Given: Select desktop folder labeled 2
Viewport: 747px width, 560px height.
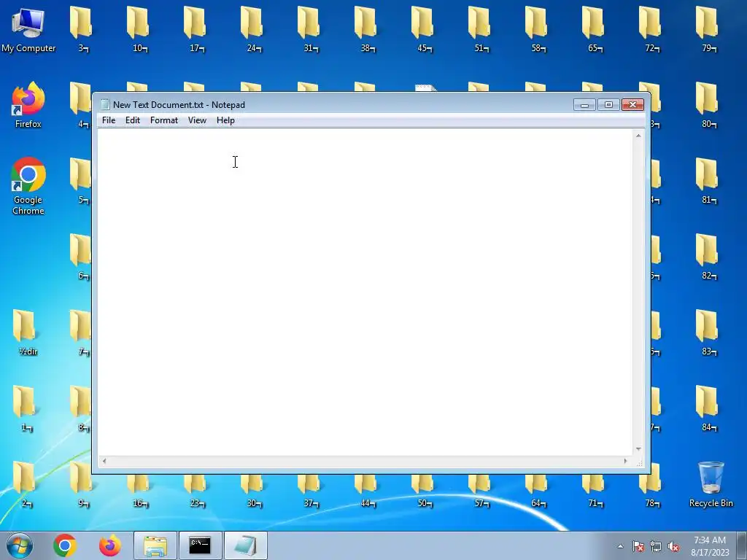Looking at the screenshot, I should click(x=26, y=484).
